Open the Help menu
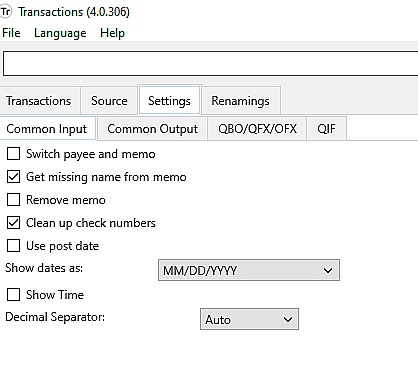The height and width of the screenshot is (376, 418). tap(112, 33)
